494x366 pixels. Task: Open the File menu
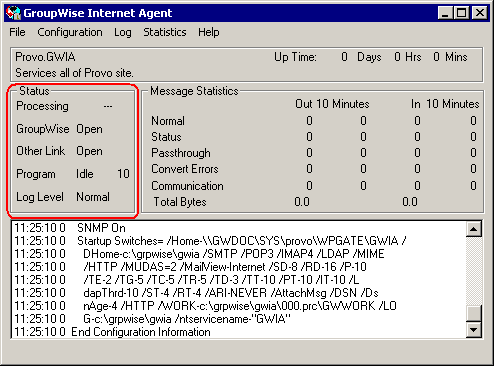point(17,32)
